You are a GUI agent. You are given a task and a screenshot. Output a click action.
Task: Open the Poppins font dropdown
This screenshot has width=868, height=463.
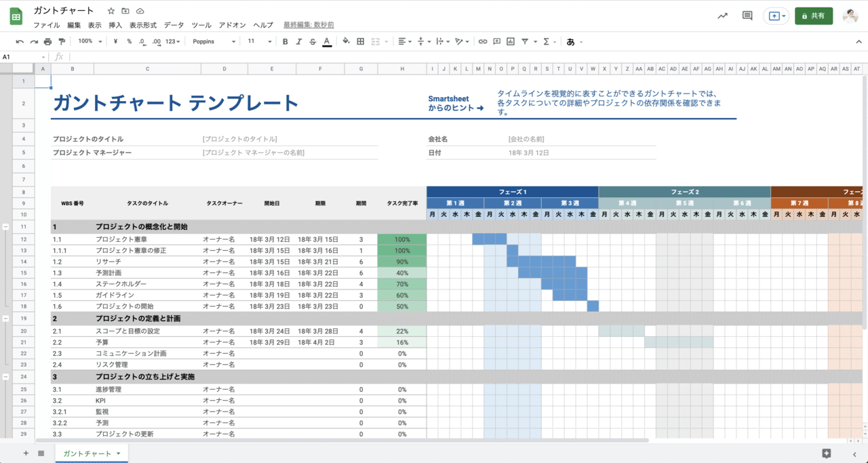coord(214,41)
